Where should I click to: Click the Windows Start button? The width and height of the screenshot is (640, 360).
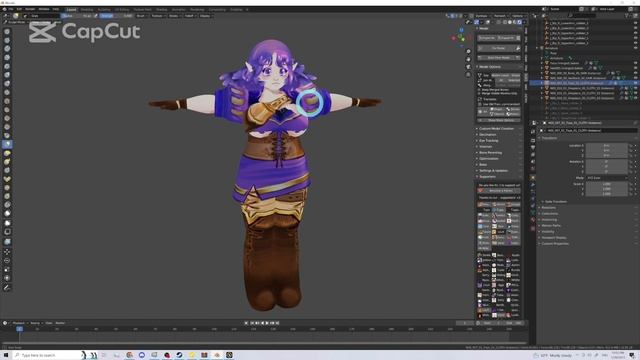point(6,355)
